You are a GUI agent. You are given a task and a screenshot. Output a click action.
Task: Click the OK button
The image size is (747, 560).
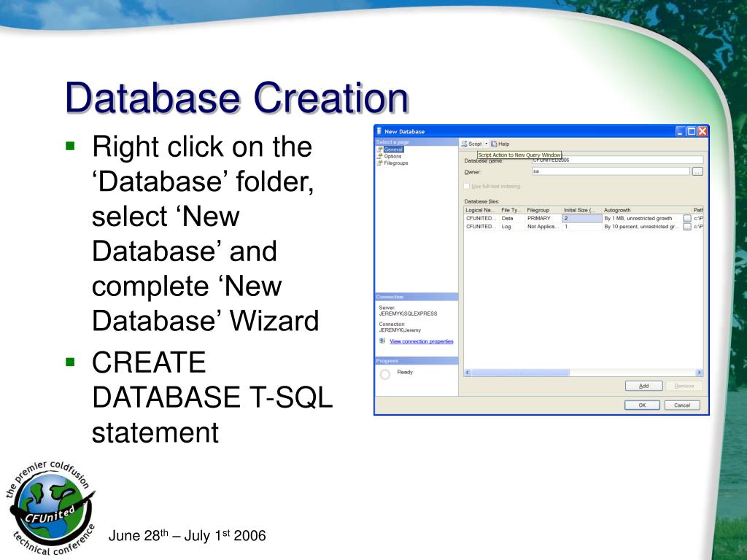(x=642, y=405)
